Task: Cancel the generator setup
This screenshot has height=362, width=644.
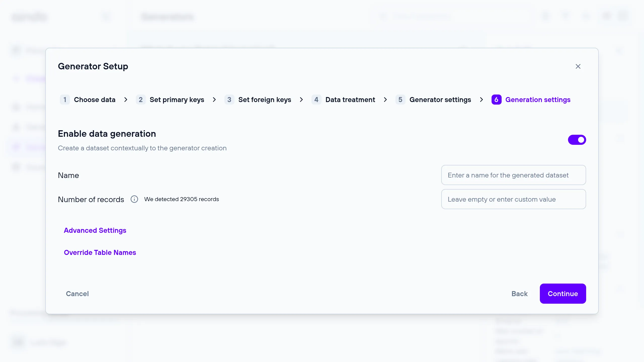Action: tap(77, 294)
